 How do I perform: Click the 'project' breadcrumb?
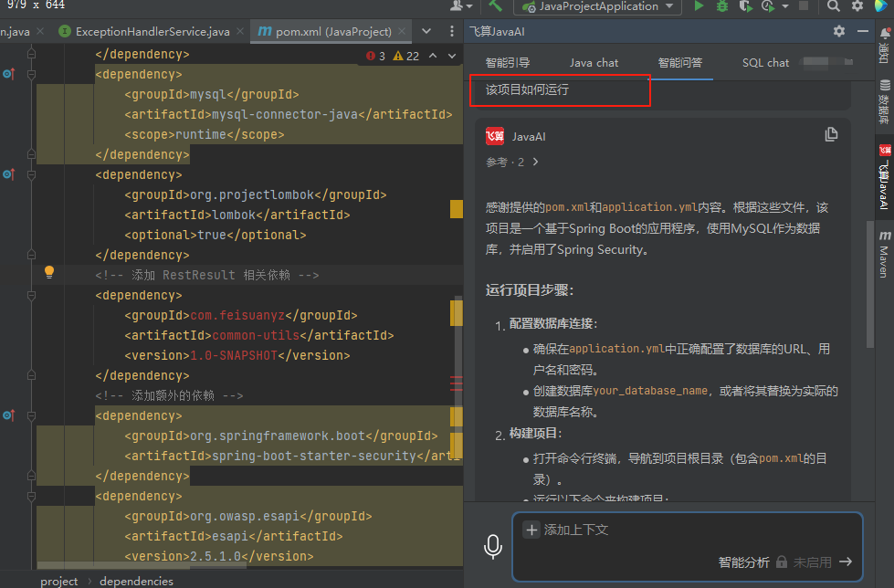58,581
